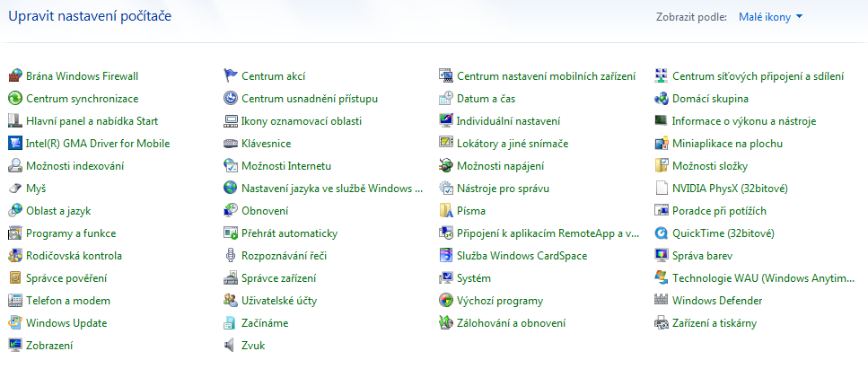868x369 pixels.
Task: Click the Zařízení a tiskárny printer icon
Action: tap(662, 322)
